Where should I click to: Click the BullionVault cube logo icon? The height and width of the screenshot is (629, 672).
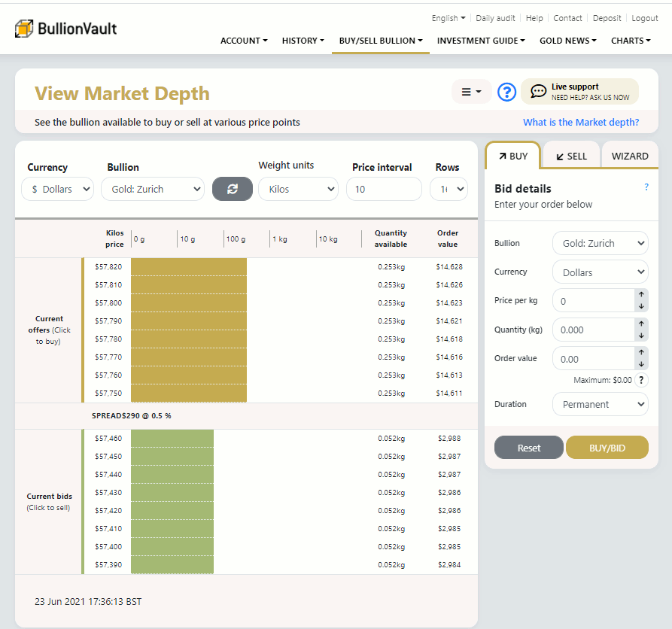coord(24,29)
